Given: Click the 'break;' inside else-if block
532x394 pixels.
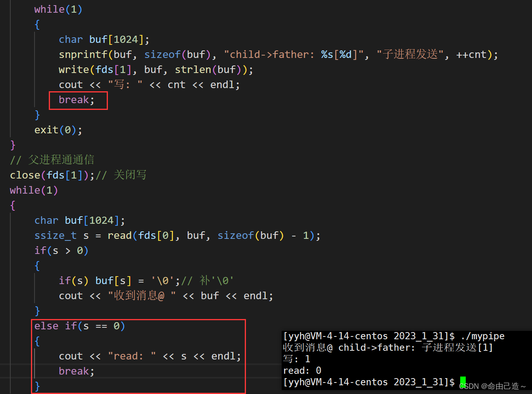Looking at the screenshot, I should (x=77, y=371).
